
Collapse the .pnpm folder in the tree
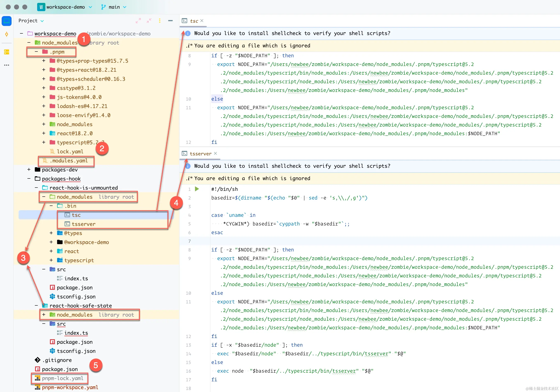[x=37, y=52]
